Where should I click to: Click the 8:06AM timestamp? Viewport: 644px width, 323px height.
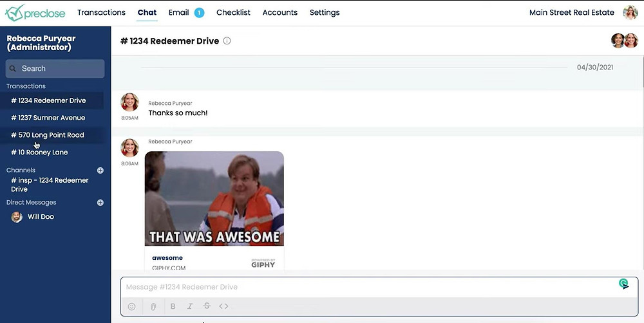[x=130, y=163]
